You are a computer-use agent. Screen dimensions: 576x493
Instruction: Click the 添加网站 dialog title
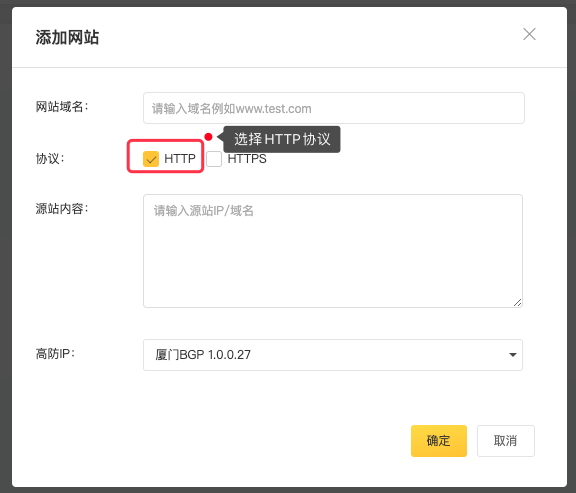(67, 37)
